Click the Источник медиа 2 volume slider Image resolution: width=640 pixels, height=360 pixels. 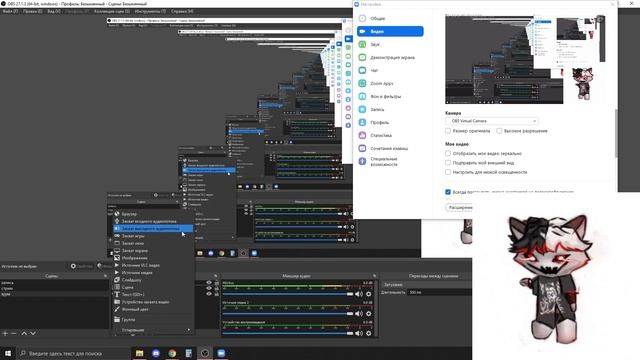pyautogui.click(x=288, y=313)
